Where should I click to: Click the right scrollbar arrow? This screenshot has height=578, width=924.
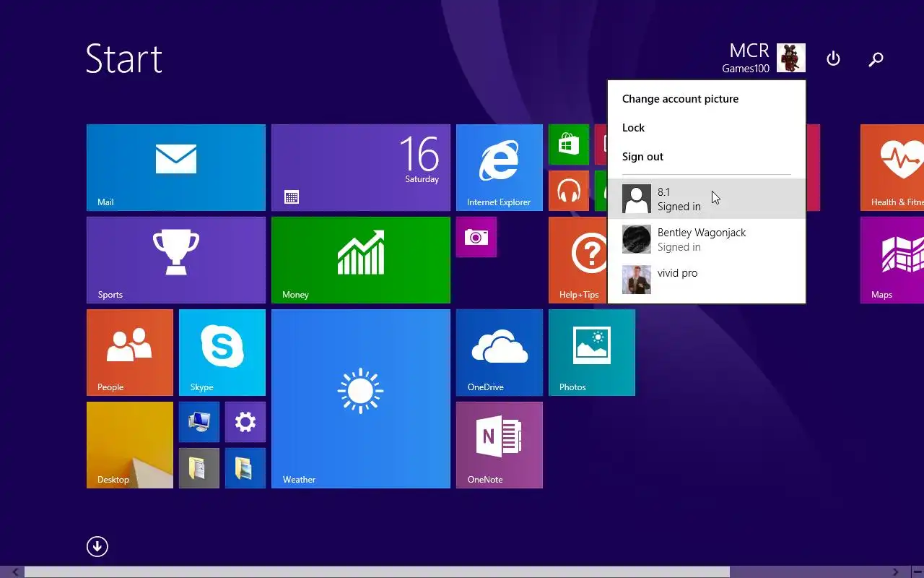(896, 572)
